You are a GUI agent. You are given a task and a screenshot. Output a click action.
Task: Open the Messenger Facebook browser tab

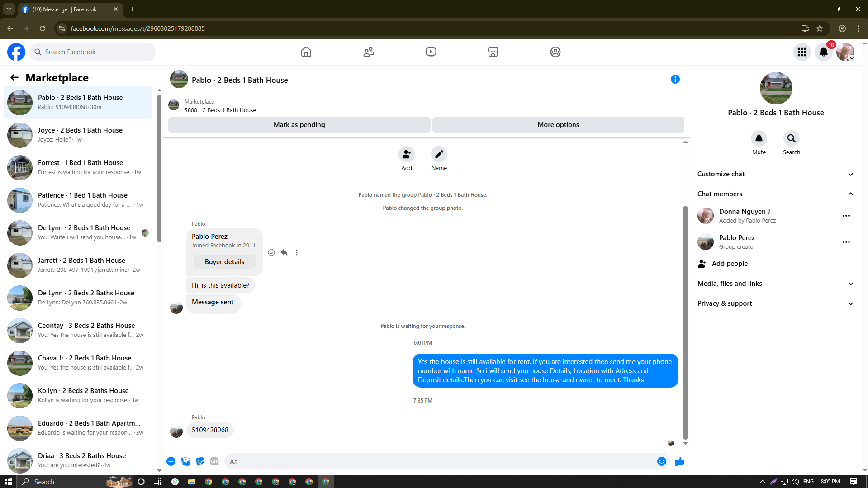coord(70,9)
